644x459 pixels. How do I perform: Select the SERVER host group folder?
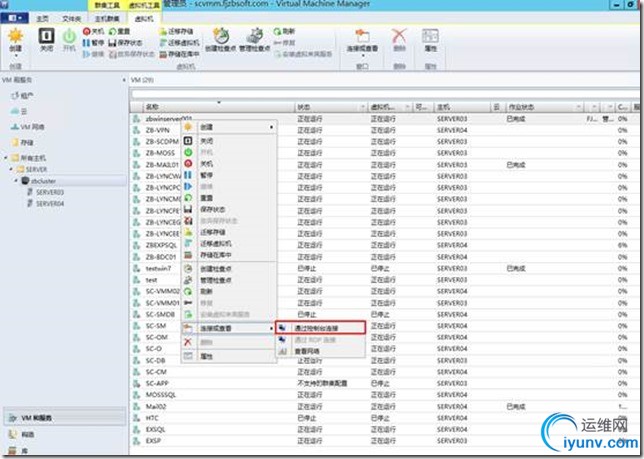(32, 170)
